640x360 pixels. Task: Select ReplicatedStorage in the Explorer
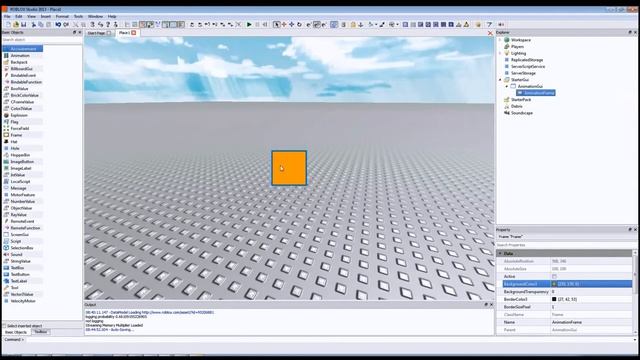click(x=527, y=60)
